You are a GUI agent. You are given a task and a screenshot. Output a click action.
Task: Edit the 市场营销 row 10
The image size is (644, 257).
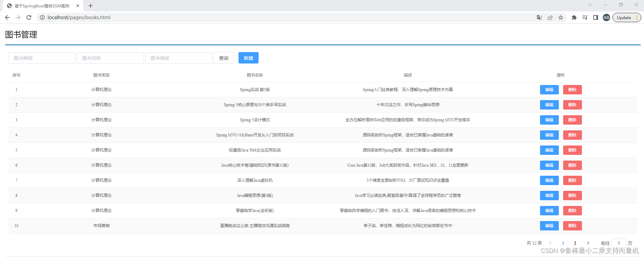click(549, 226)
